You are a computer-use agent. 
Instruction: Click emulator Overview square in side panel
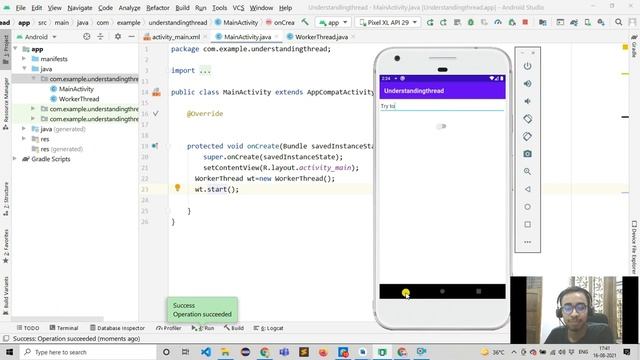(x=527, y=224)
